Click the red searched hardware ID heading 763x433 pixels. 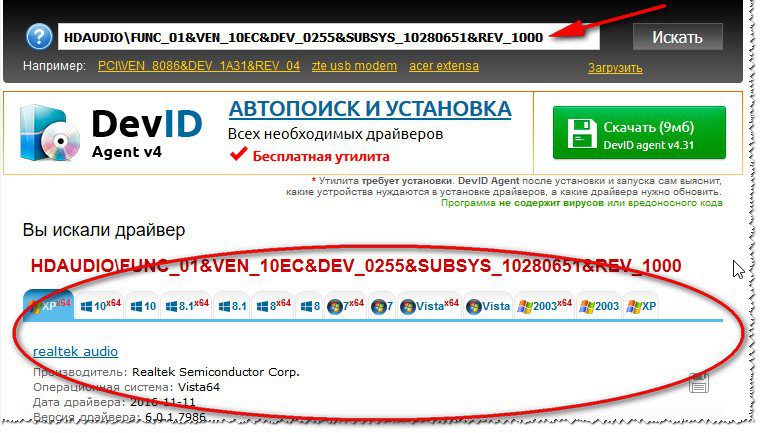tap(356, 266)
